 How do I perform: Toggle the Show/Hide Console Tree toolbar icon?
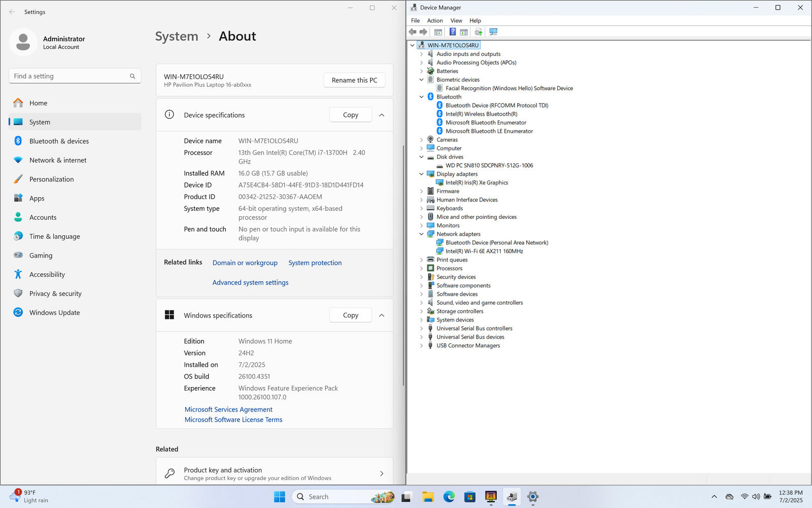tap(438, 32)
